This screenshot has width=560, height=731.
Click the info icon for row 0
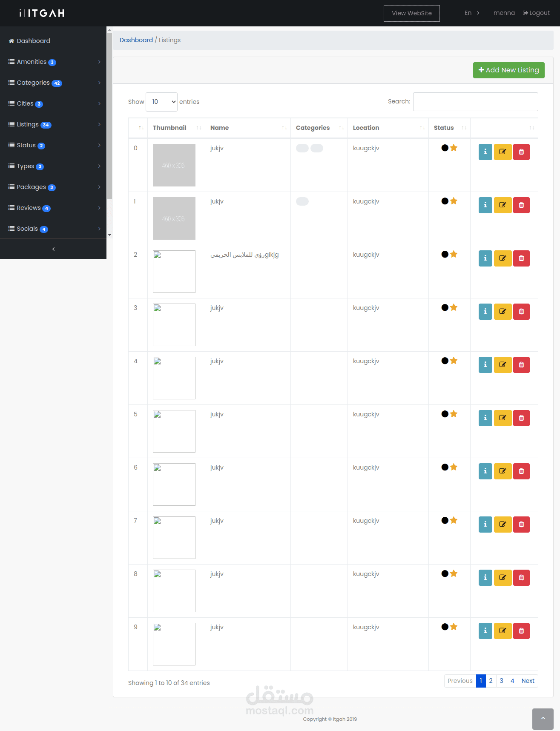[485, 152]
